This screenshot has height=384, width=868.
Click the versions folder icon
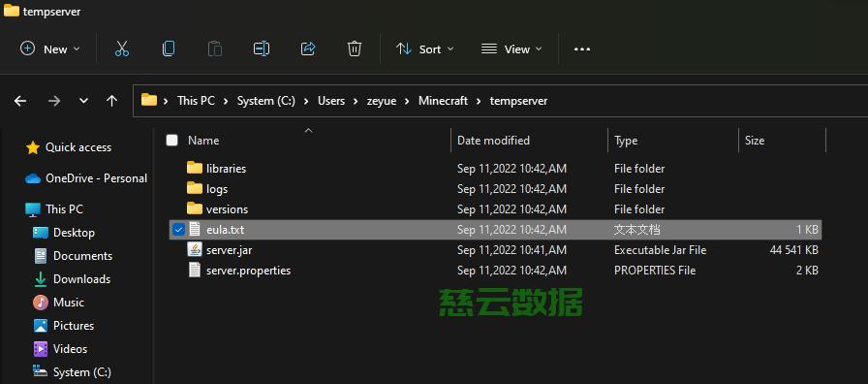tap(195, 208)
